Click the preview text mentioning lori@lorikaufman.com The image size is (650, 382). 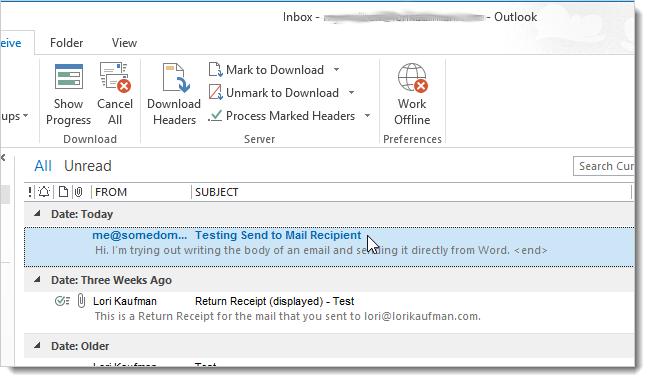coord(288,317)
